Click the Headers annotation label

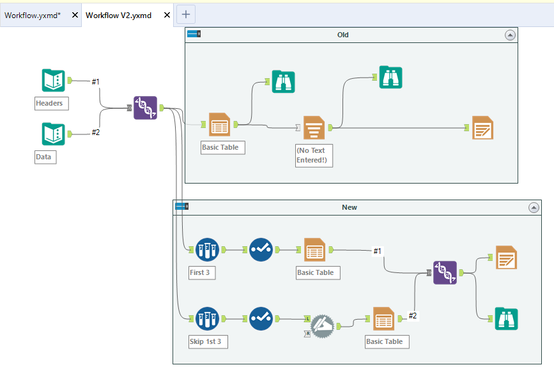[x=51, y=104]
